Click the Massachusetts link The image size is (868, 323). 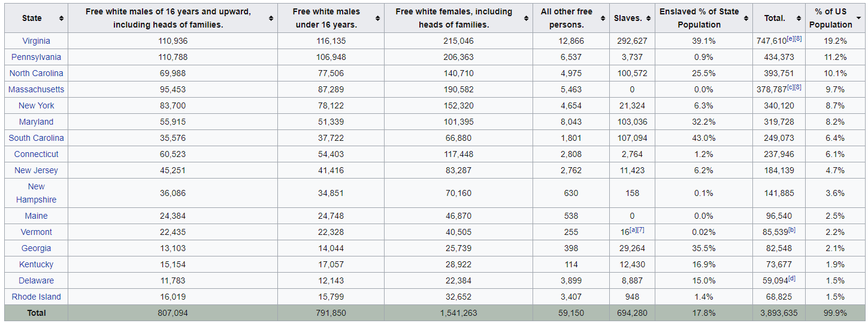(x=36, y=89)
